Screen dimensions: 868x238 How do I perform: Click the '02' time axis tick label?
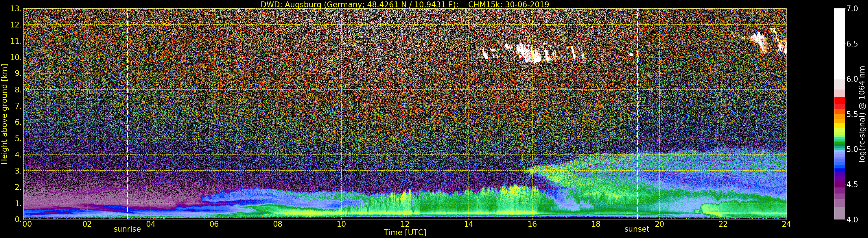(87, 224)
